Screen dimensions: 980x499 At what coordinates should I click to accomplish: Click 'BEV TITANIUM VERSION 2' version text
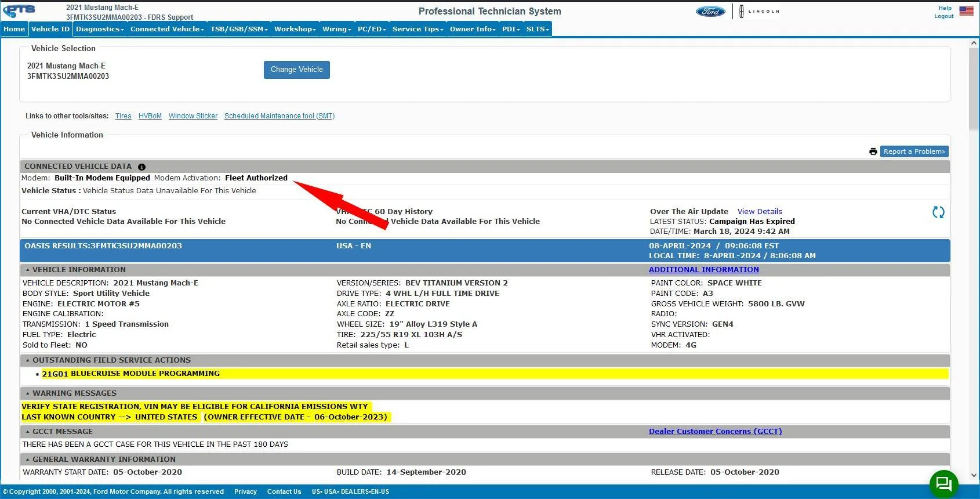pyautogui.click(x=456, y=283)
